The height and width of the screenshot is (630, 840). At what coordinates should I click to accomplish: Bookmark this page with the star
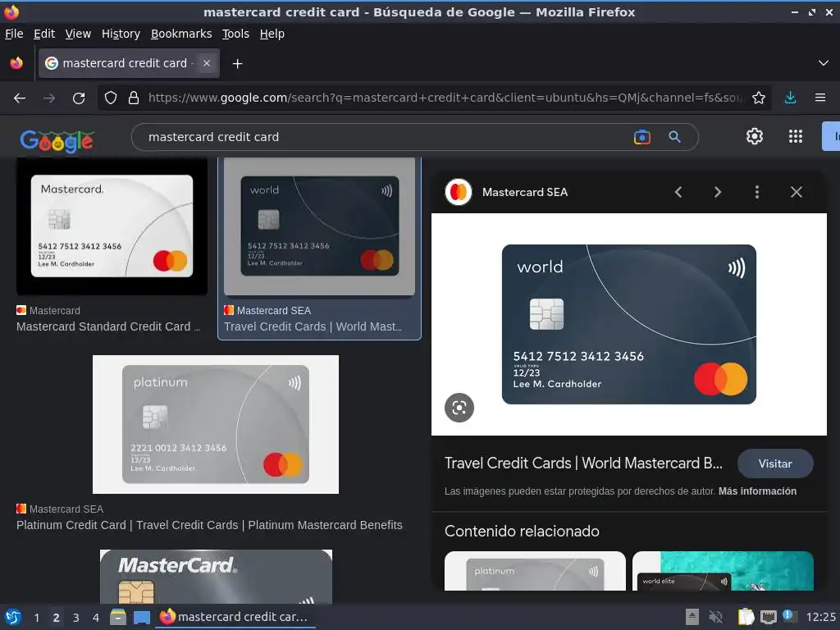759,98
